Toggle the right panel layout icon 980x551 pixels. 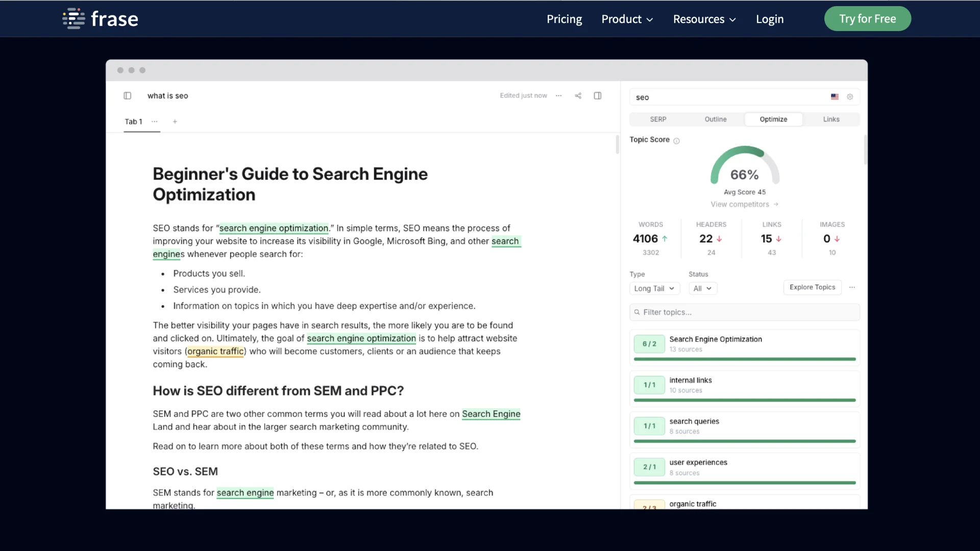[x=598, y=95]
